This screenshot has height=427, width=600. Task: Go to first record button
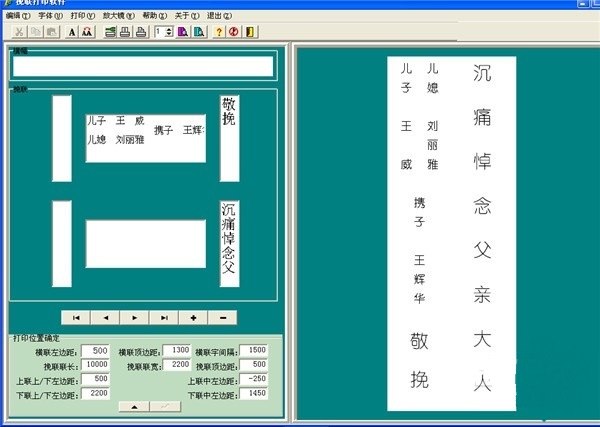tap(76, 318)
